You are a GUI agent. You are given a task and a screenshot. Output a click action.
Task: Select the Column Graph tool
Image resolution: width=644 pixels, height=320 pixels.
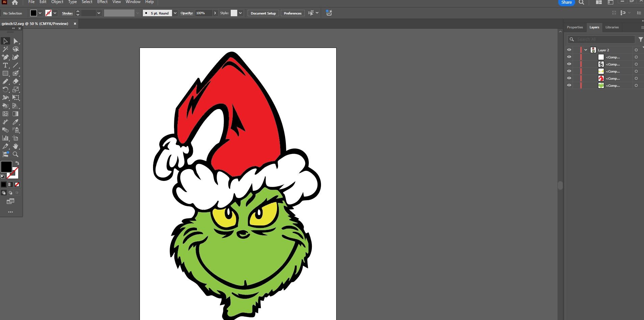5,138
